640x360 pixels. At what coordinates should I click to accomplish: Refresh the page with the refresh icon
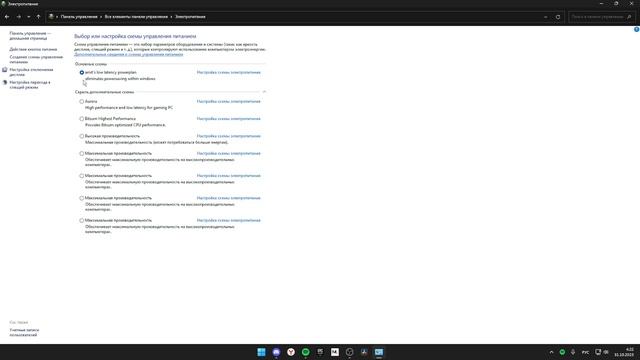(x=558, y=17)
